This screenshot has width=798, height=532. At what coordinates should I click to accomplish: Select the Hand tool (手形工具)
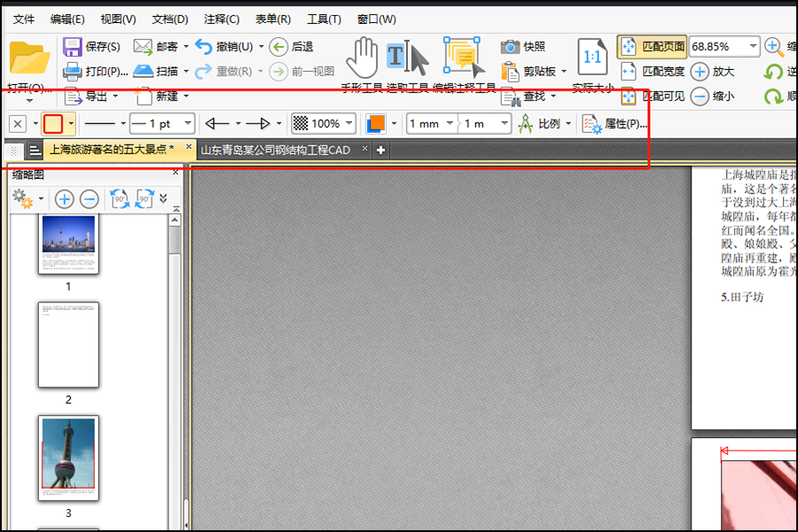coord(362,57)
